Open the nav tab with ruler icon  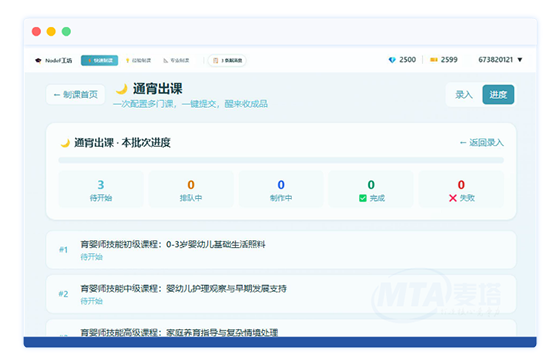coord(176,60)
